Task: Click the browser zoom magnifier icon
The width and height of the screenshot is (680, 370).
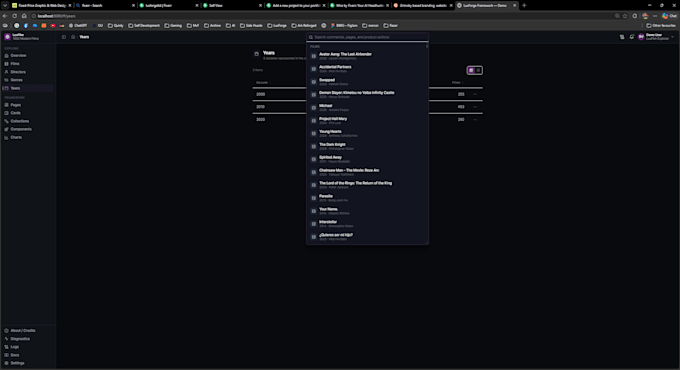Action: pos(617,16)
